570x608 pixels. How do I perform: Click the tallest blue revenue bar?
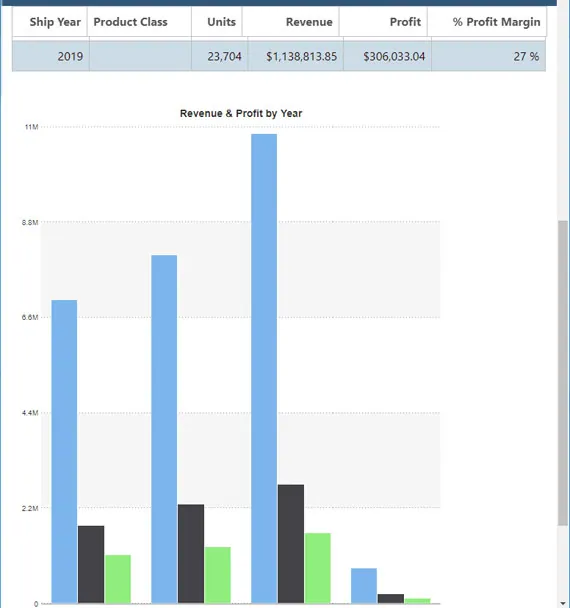[x=264, y=368]
